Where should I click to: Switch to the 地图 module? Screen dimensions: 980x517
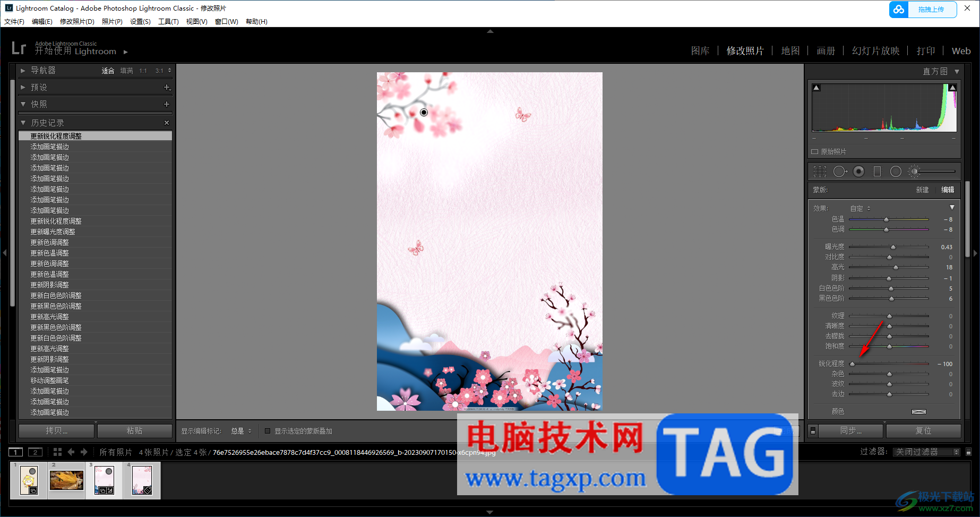[790, 51]
